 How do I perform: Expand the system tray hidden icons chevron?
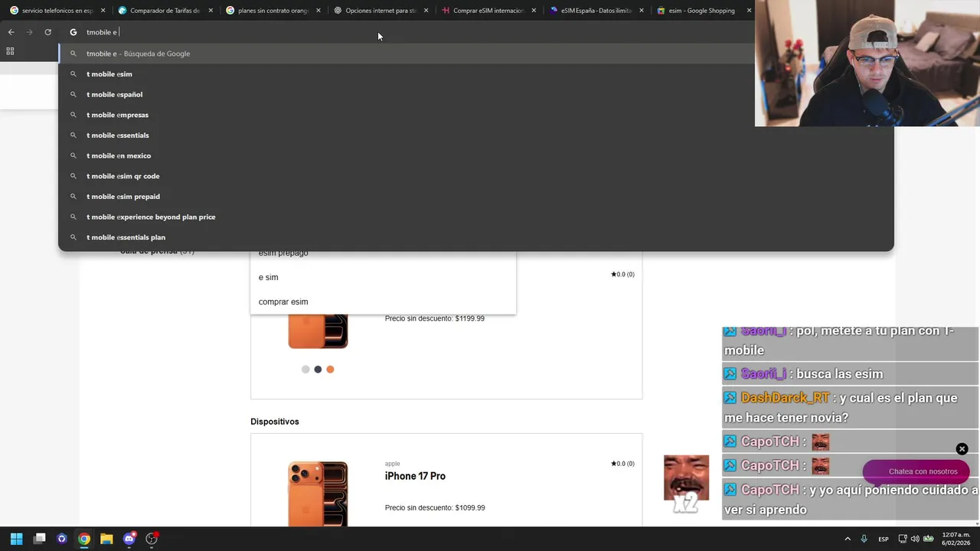pos(848,539)
